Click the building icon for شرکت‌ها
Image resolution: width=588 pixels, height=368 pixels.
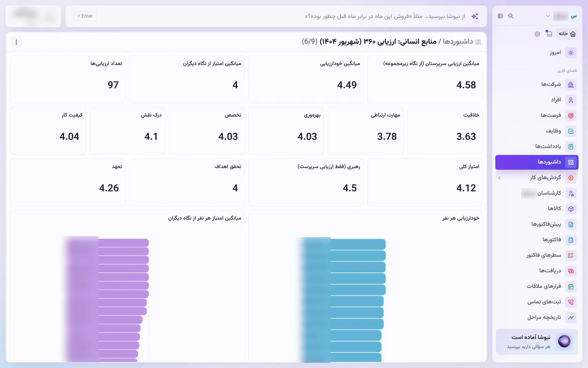[x=571, y=85]
